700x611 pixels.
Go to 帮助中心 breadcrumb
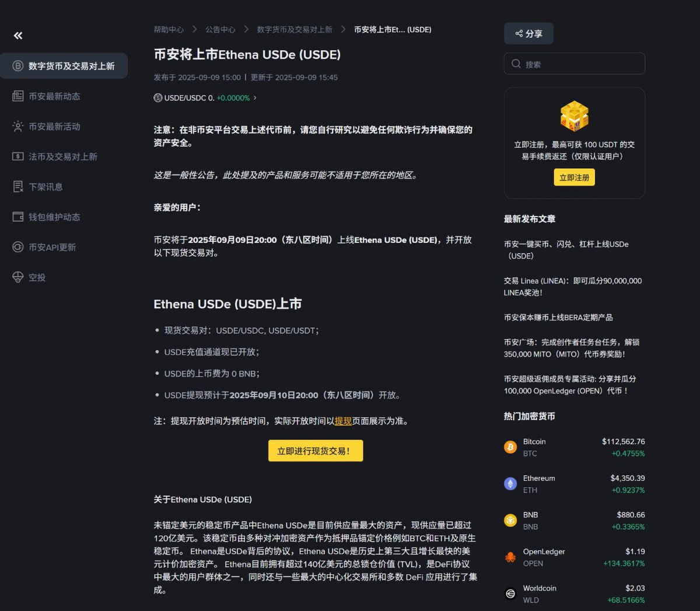point(169,29)
